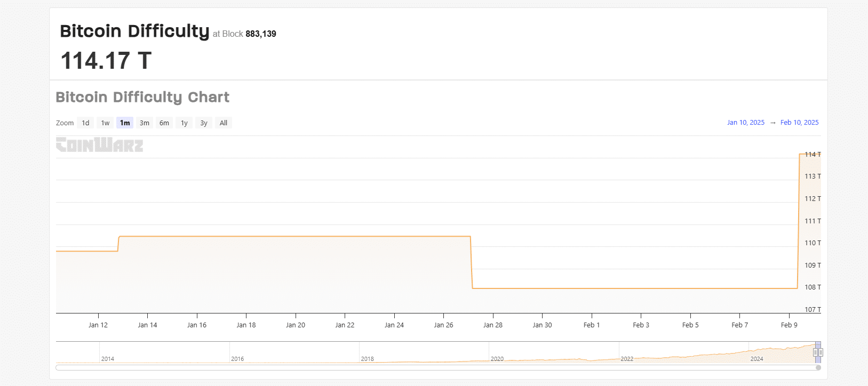The image size is (868, 386).
Task: Click the Jan 20 axis label
Action: coord(296,325)
